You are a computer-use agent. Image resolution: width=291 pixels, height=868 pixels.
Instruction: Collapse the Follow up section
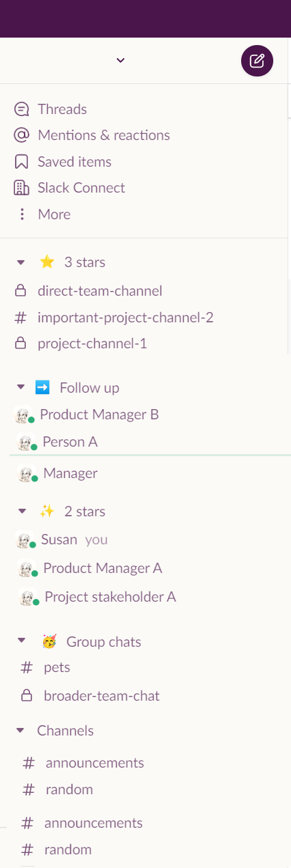point(20,388)
